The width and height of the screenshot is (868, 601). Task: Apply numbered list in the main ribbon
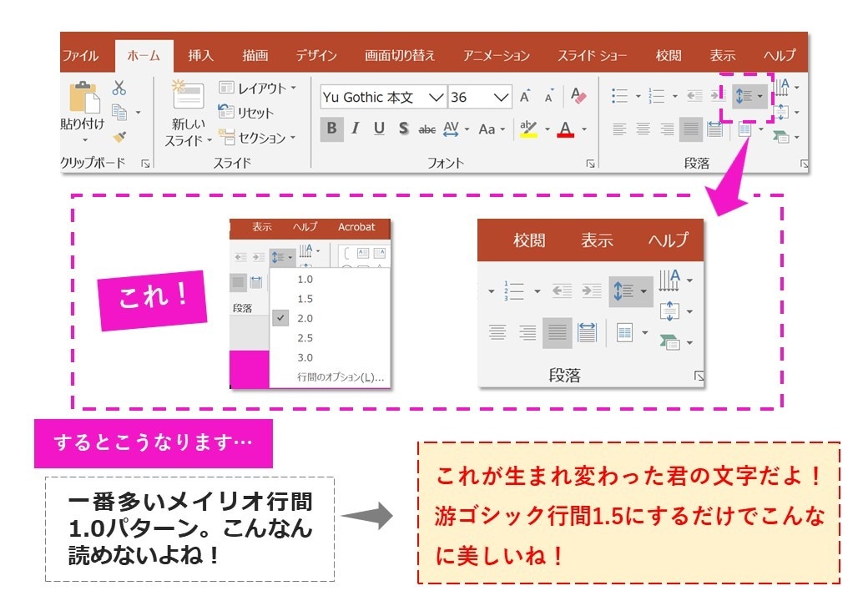coord(657,96)
